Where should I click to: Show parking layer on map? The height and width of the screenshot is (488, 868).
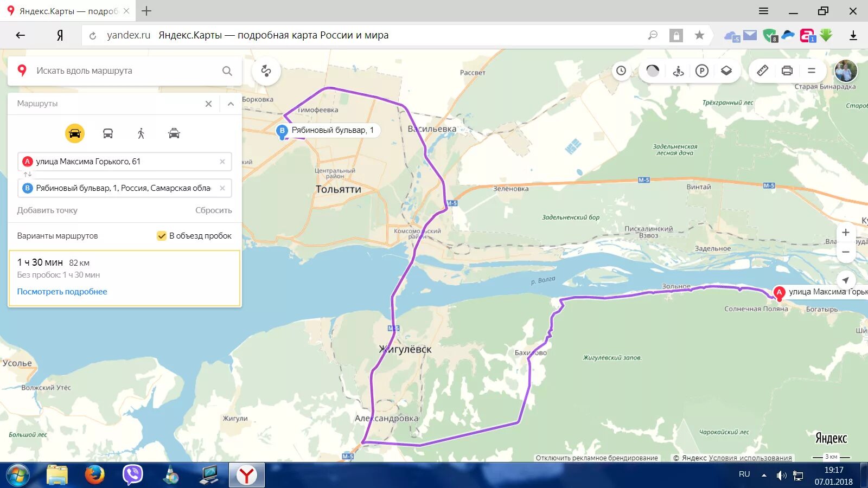point(702,71)
